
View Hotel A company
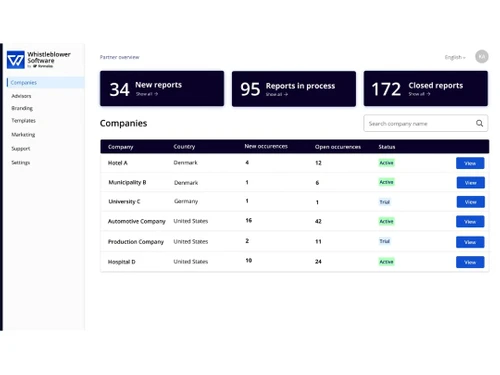(x=470, y=163)
